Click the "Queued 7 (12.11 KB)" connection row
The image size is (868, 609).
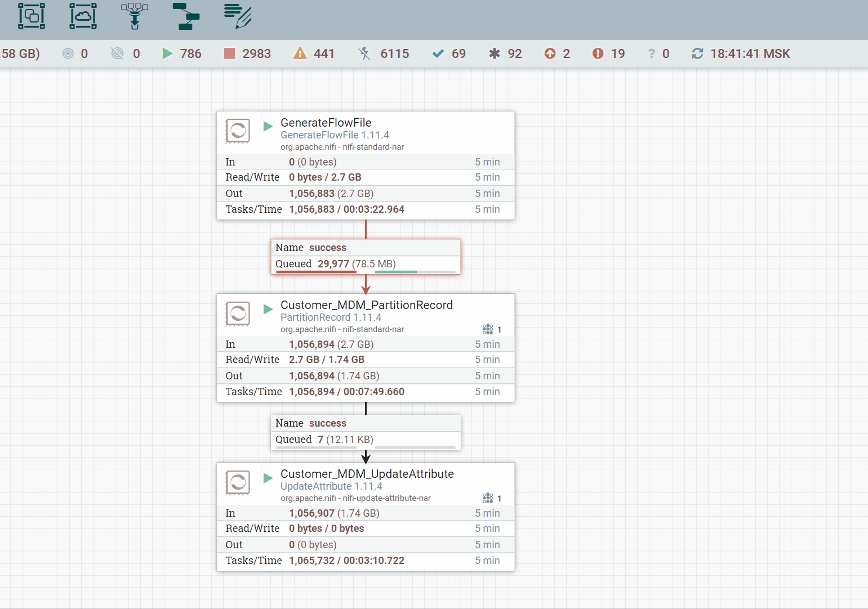(366, 440)
